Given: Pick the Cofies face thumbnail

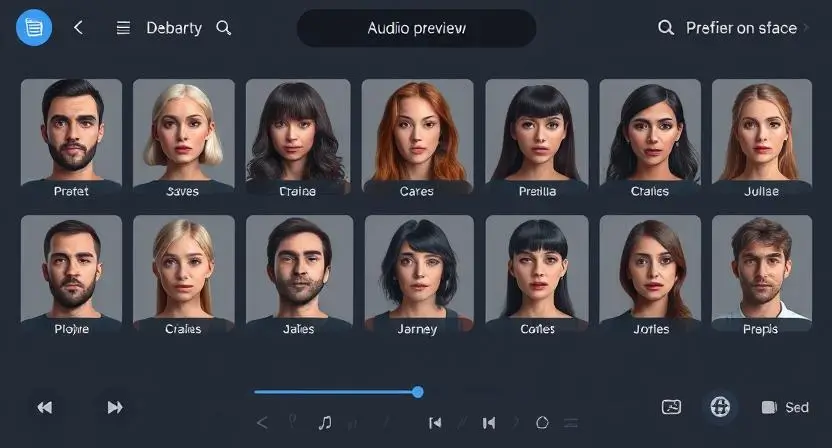Looking at the screenshot, I should coord(537,276).
